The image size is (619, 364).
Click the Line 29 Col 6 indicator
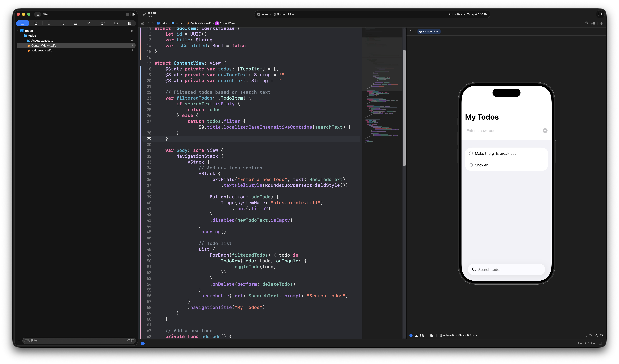click(x=586, y=344)
